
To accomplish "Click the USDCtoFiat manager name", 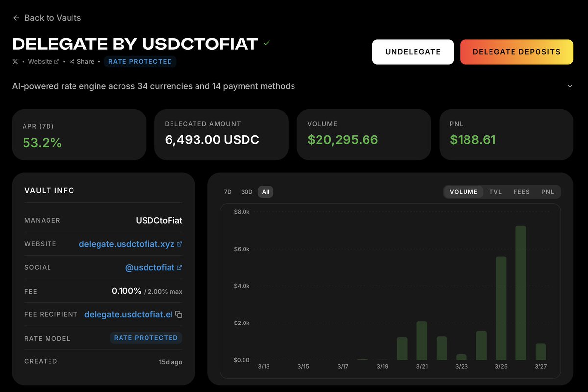I will point(159,220).
